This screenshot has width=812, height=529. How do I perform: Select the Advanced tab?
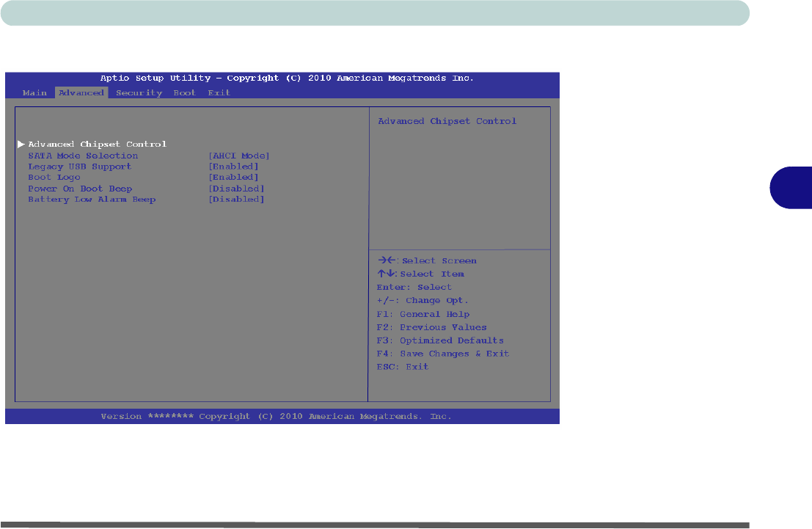coord(81,93)
